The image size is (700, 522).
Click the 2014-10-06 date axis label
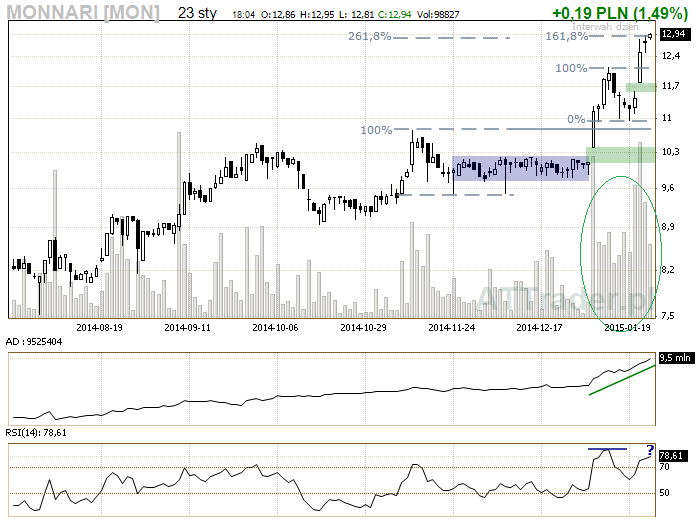point(275,328)
